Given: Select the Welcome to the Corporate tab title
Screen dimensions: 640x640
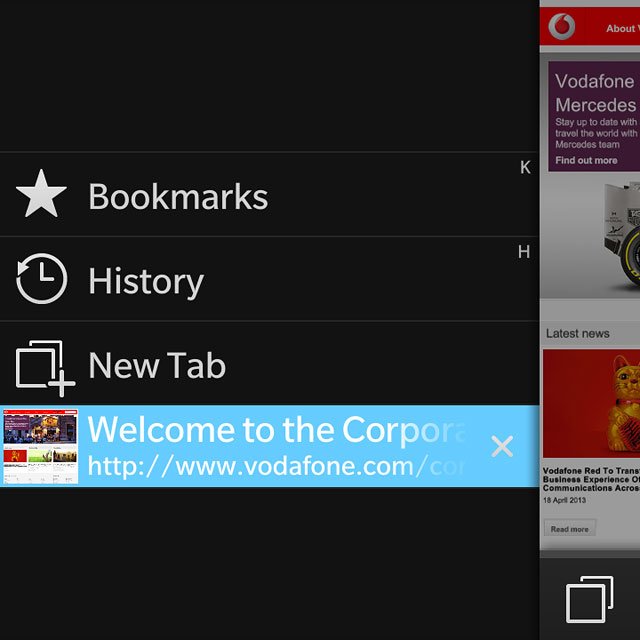Looking at the screenshot, I should (277, 429).
